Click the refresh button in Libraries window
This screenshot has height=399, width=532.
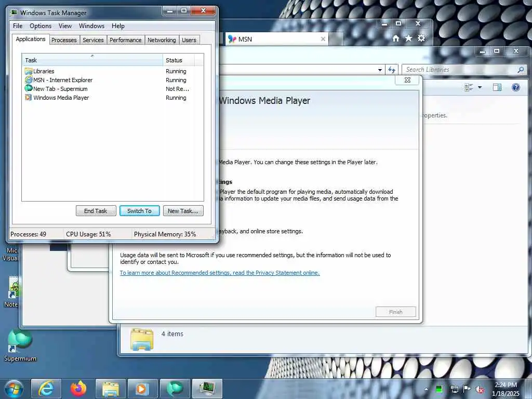(x=392, y=70)
